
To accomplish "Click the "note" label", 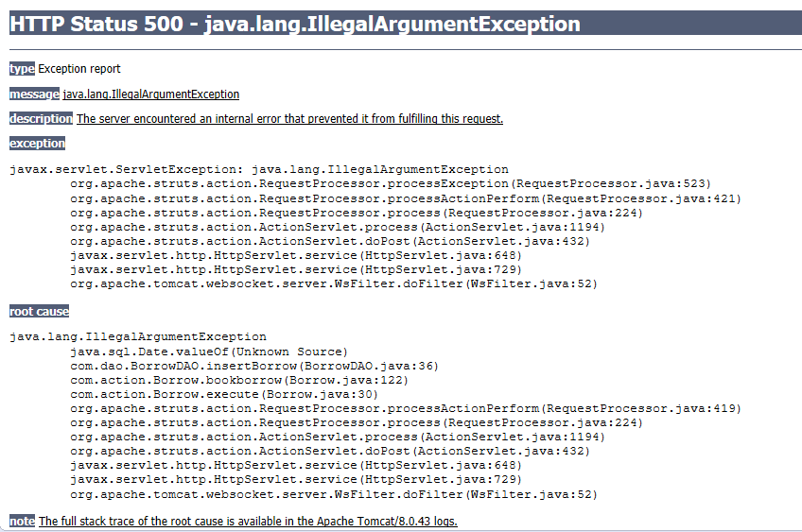I will pos(22,522).
